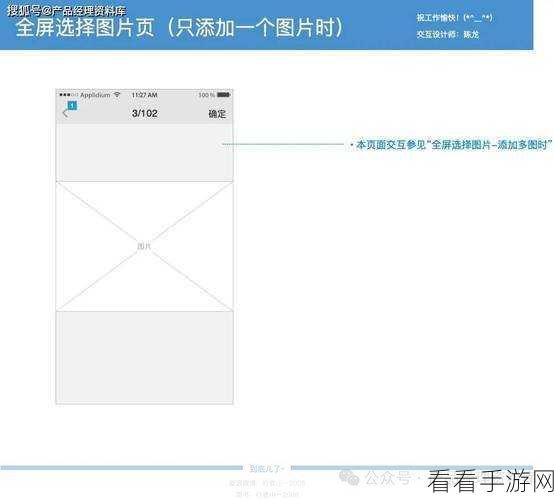
Task: Click the 祝工作愉快 greeting text
Action: [x=454, y=17]
